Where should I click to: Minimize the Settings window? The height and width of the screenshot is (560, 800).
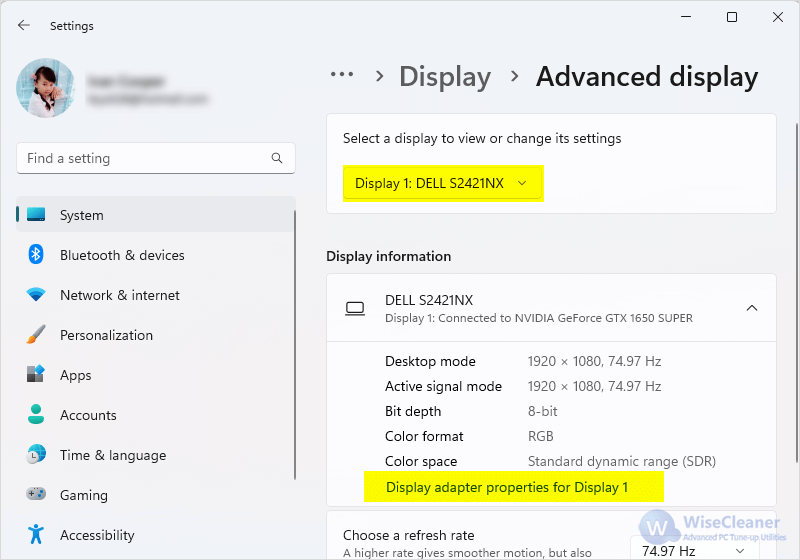tap(686, 17)
